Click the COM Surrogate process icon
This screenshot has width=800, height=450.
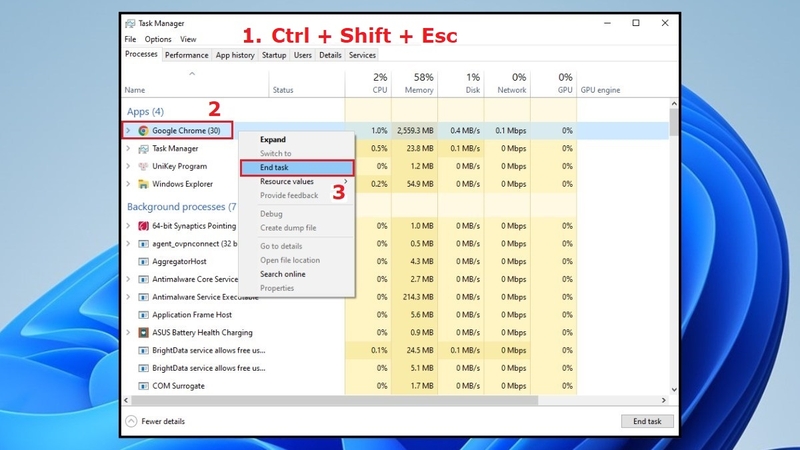click(x=143, y=386)
